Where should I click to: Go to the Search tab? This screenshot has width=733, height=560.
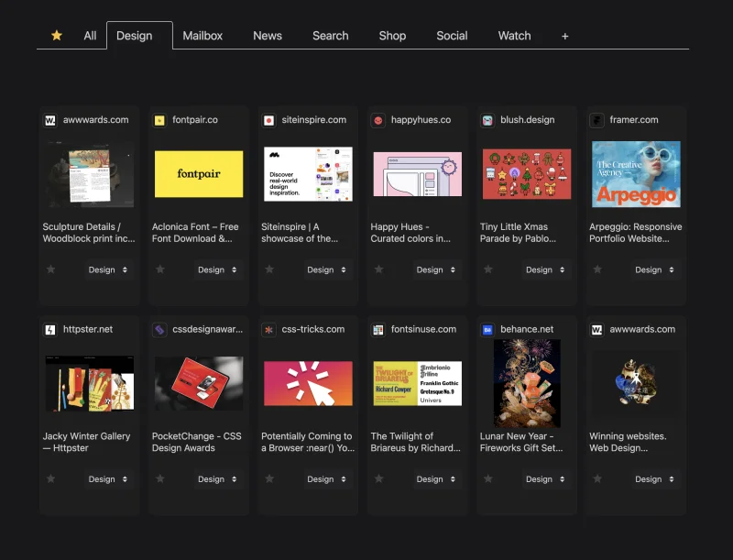tap(331, 36)
